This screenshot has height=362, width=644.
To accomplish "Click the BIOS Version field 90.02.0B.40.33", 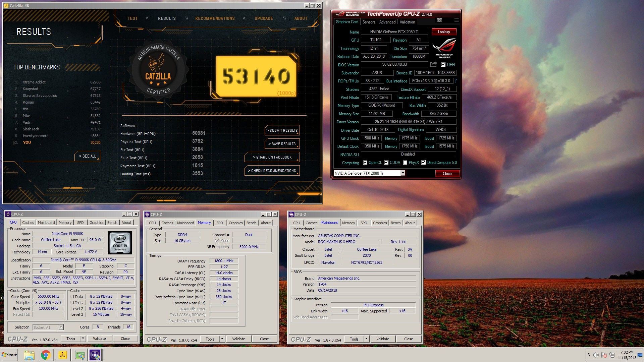I will (x=394, y=64).
